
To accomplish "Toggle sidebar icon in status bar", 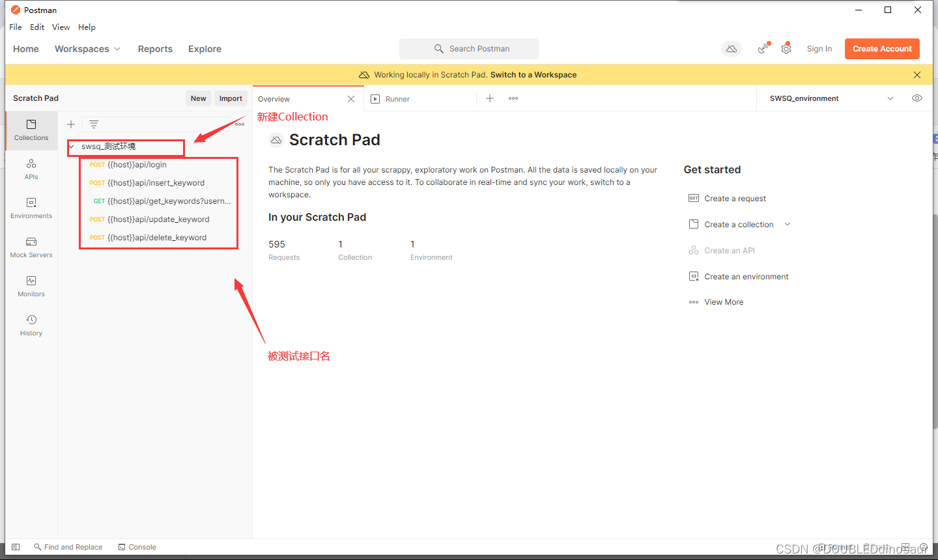I will 16,547.
